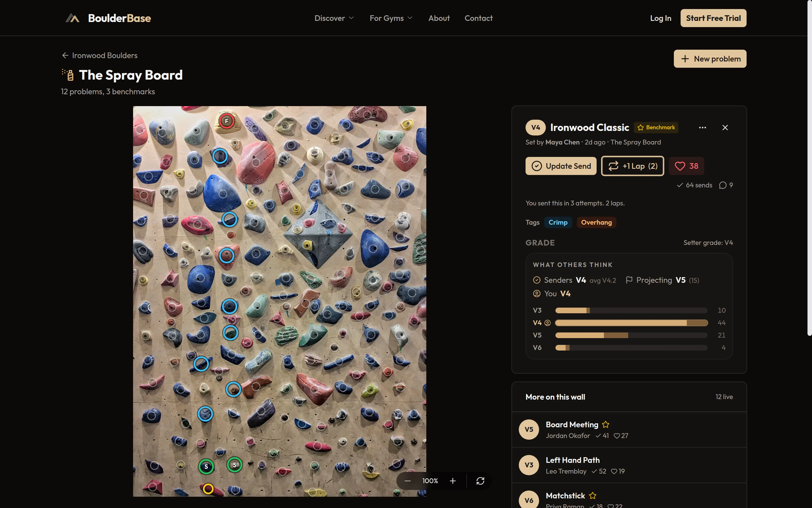Click the "12 live" label
The width and height of the screenshot is (812, 508).
(724, 397)
